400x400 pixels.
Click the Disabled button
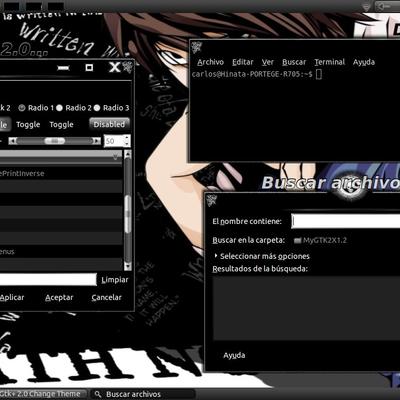tap(109, 124)
